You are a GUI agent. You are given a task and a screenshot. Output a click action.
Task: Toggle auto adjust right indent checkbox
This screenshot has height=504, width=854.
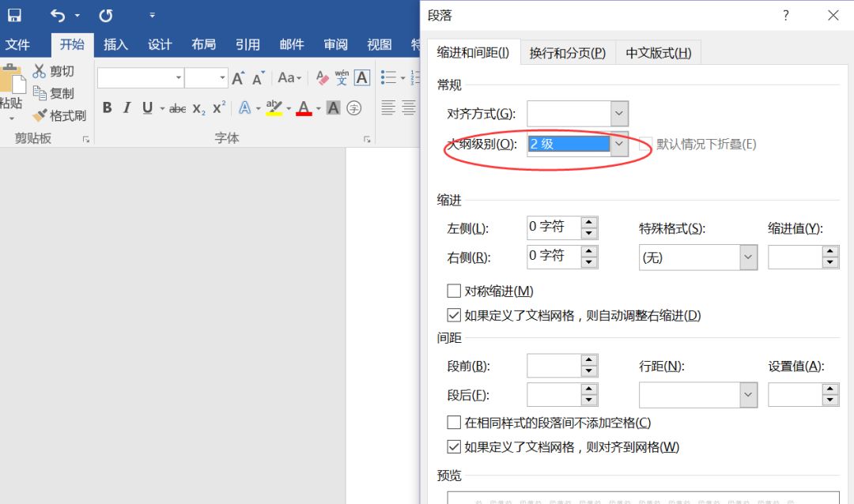pyautogui.click(x=454, y=315)
